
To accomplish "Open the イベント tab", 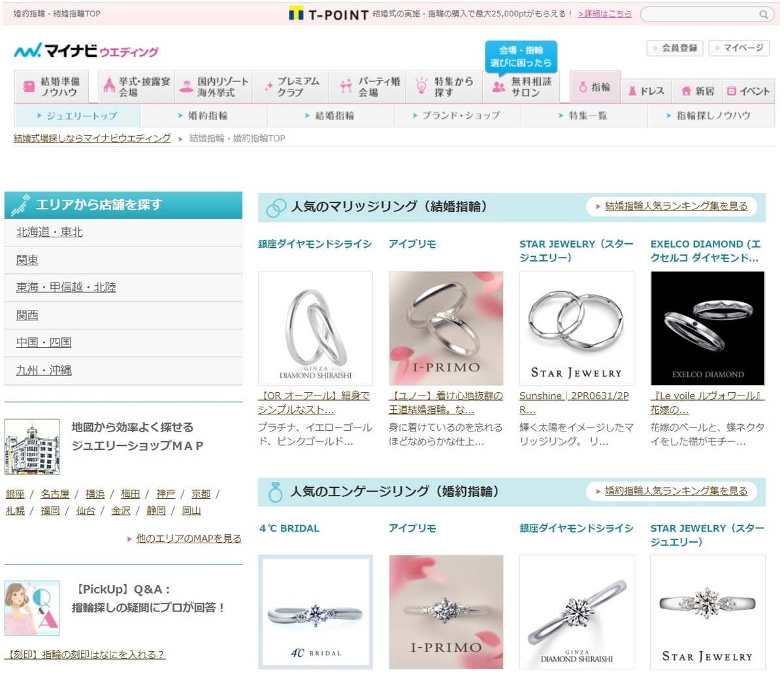I will (748, 92).
